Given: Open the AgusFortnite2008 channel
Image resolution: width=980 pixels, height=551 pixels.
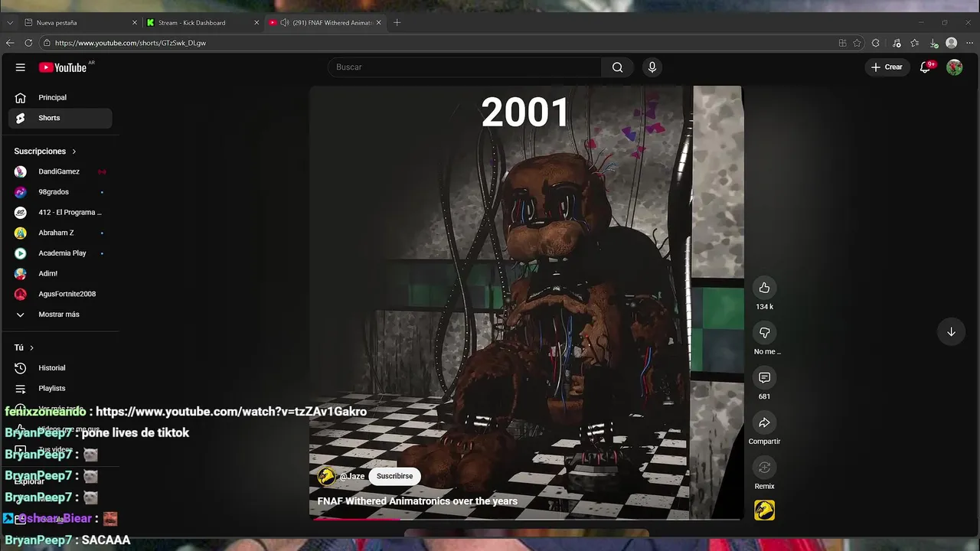Looking at the screenshot, I should pos(60,294).
